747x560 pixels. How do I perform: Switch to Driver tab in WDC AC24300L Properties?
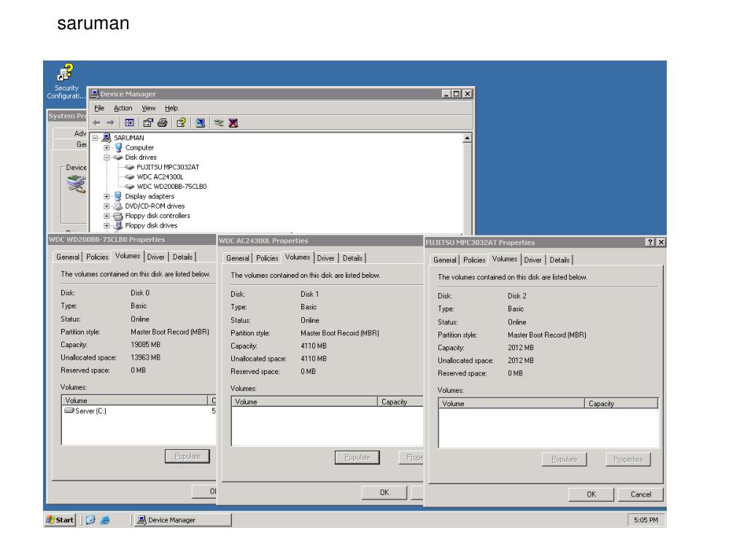326,258
